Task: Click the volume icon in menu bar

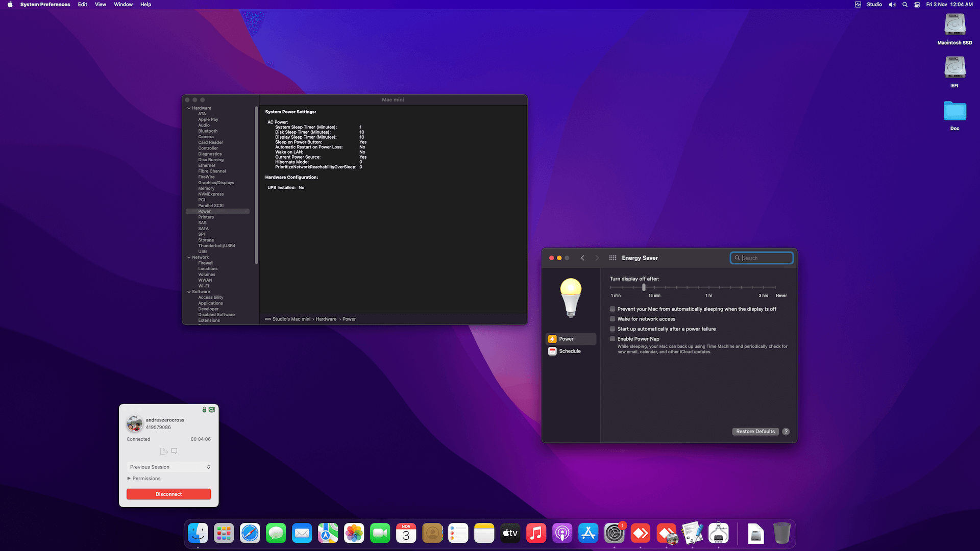Action: click(x=892, y=5)
